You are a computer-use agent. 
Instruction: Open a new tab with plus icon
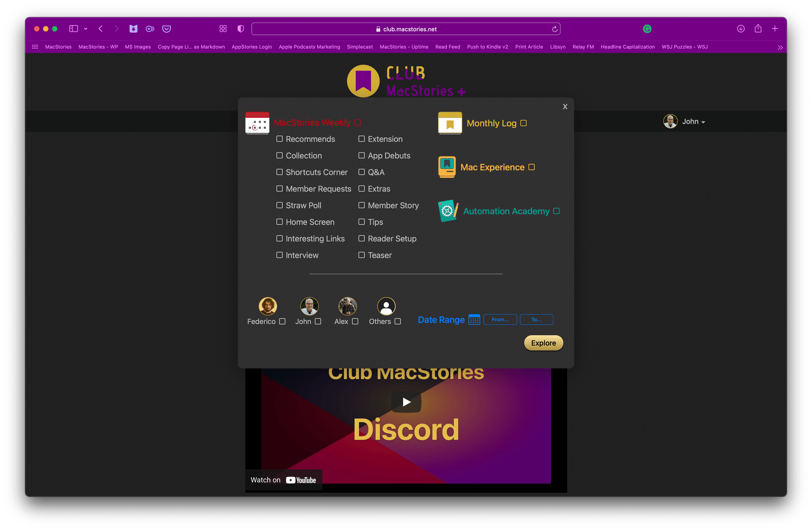[x=775, y=29]
